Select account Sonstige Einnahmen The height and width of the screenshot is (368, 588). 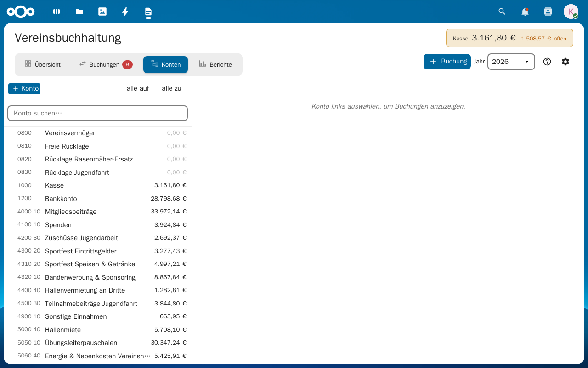(97, 316)
